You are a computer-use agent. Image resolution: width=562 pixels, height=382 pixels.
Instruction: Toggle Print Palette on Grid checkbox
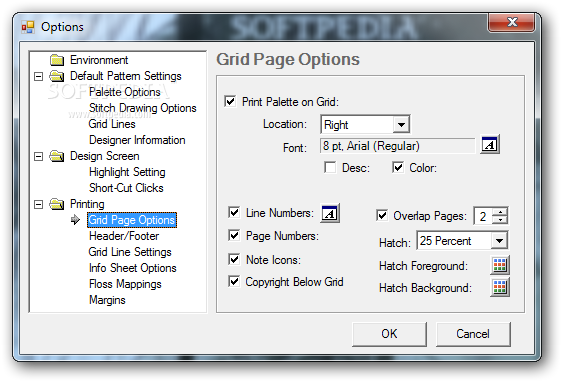pos(230,101)
